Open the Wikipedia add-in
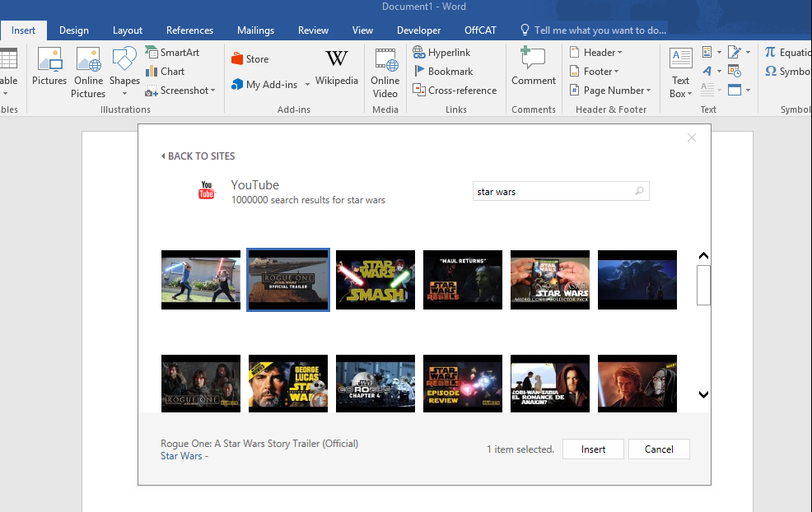The width and height of the screenshot is (812, 512). coord(337,67)
